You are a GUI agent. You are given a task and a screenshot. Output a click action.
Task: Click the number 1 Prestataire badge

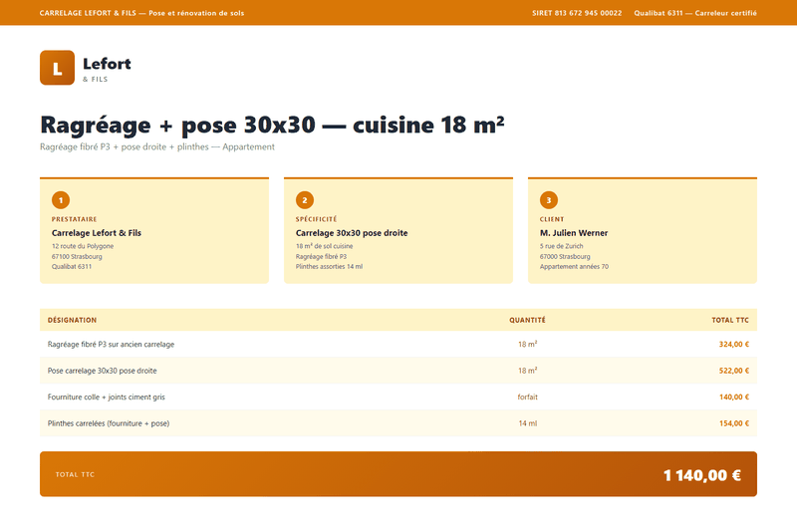[x=61, y=200]
